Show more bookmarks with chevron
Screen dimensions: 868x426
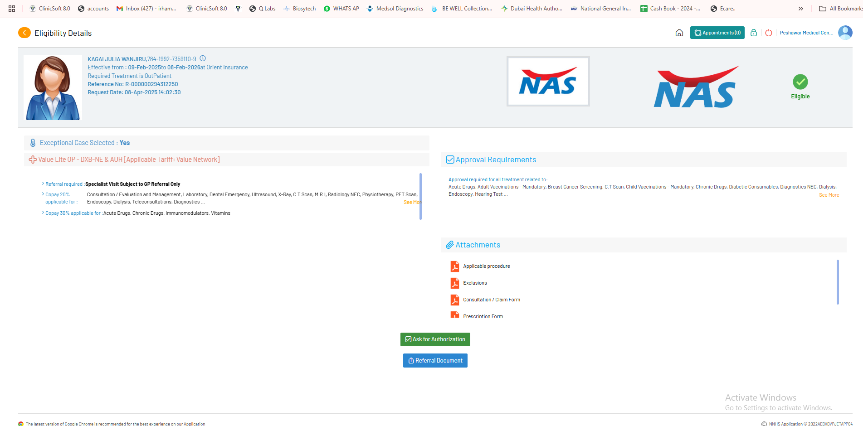[801, 9]
